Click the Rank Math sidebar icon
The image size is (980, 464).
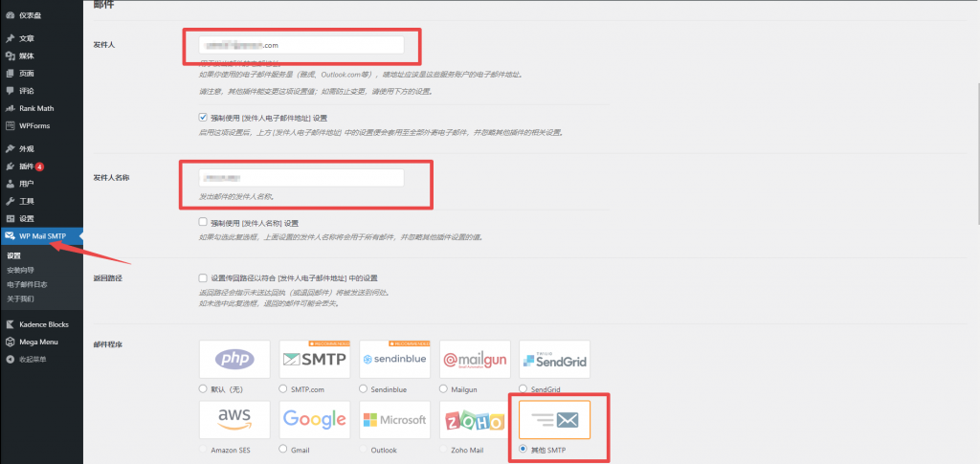click(10, 108)
